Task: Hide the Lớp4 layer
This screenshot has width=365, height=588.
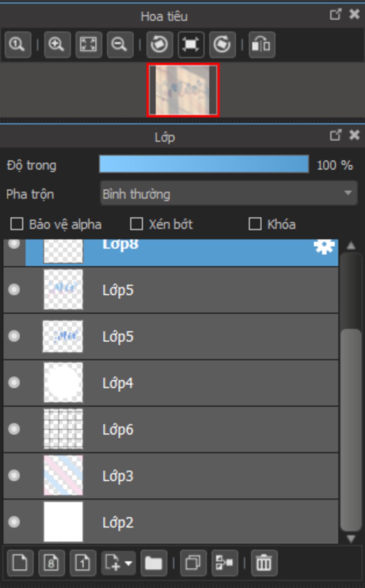Action: pos(14,382)
